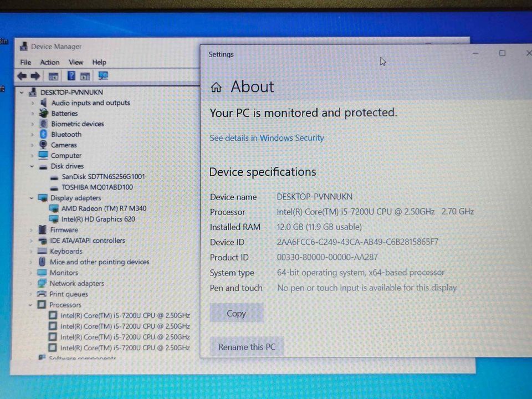532x399 pixels.
Task: Click the Rename this PC button
Action: [x=247, y=347]
